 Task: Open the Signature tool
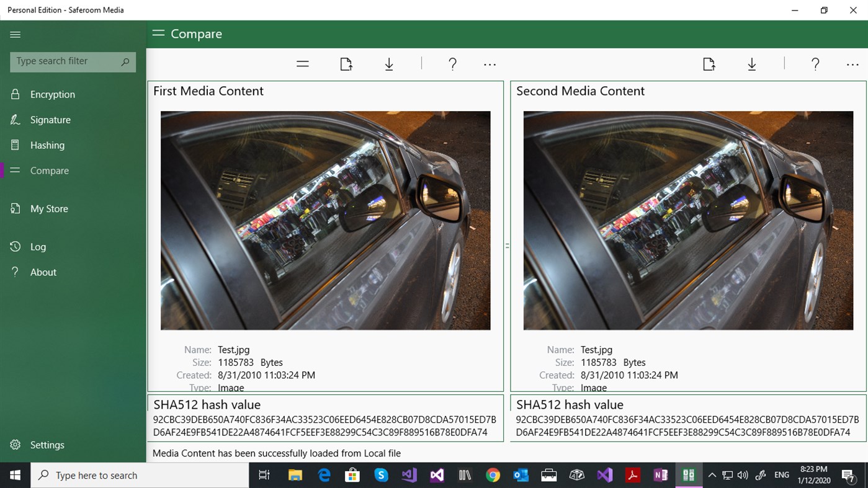[x=50, y=119]
